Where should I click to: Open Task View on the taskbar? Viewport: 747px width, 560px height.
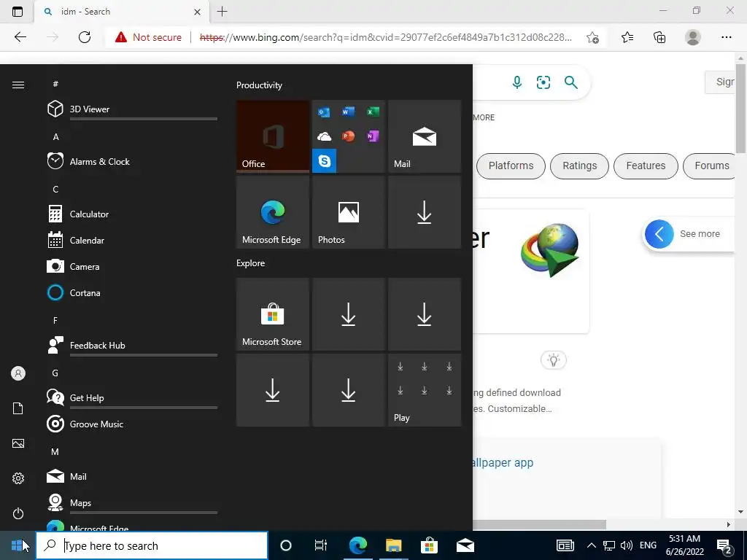(x=321, y=545)
